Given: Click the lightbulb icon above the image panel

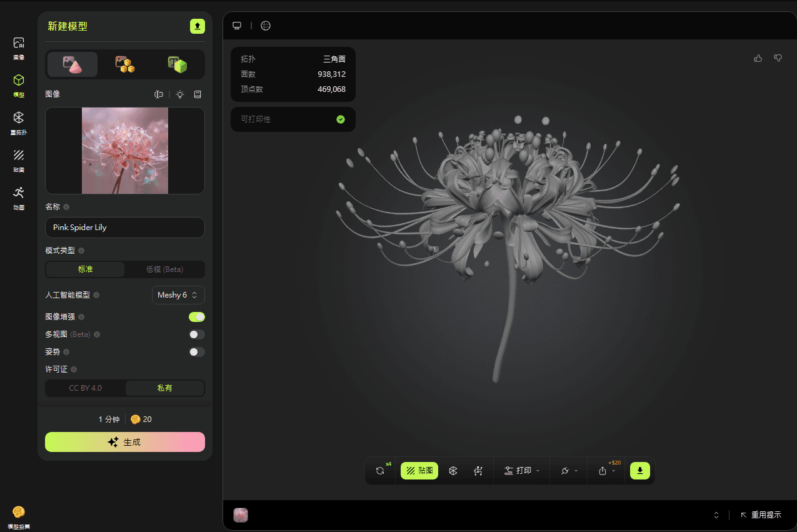Looking at the screenshot, I should (179, 94).
